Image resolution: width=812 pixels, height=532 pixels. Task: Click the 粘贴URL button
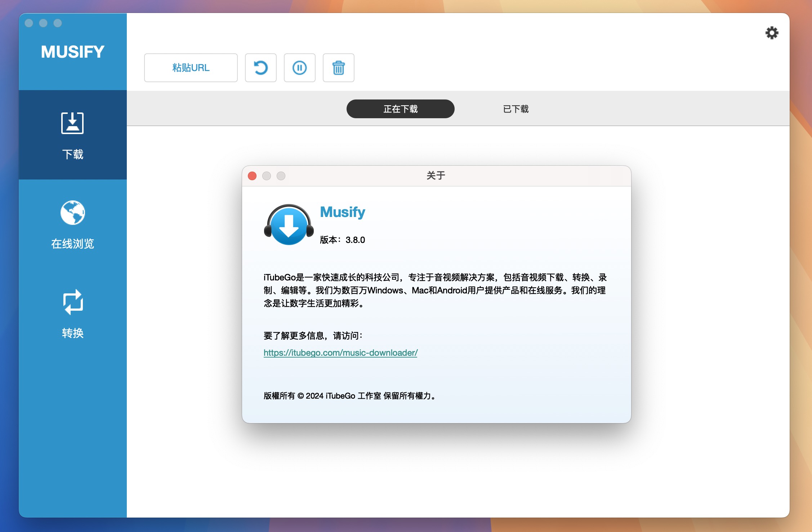tap(191, 68)
